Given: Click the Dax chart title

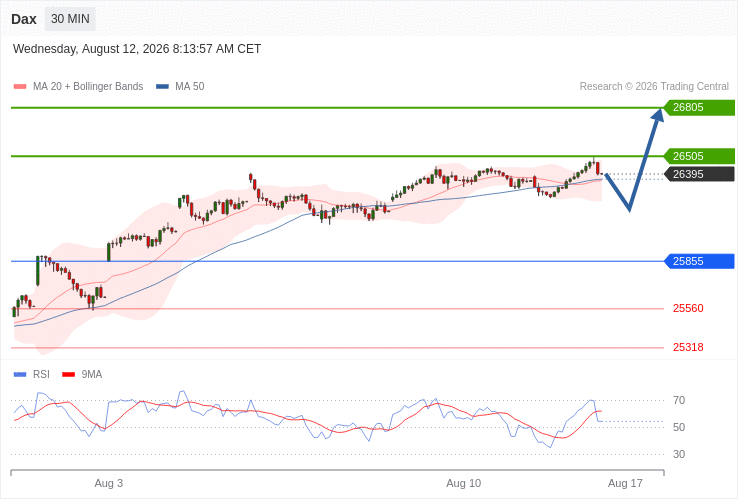Looking at the screenshot, I should click(24, 19).
